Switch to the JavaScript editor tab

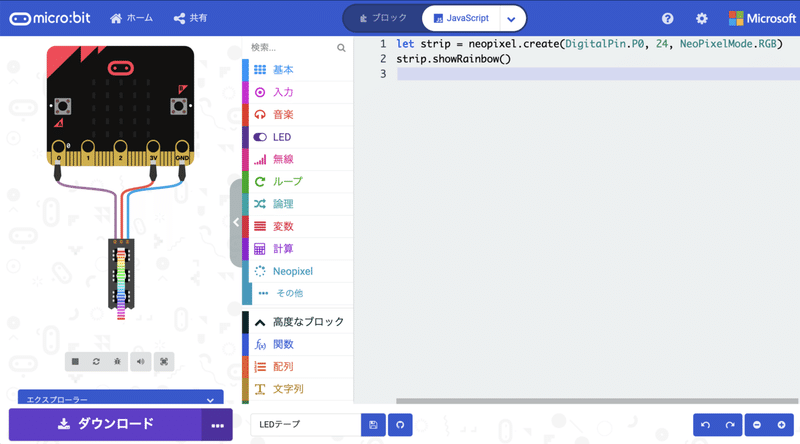pos(461,18)
